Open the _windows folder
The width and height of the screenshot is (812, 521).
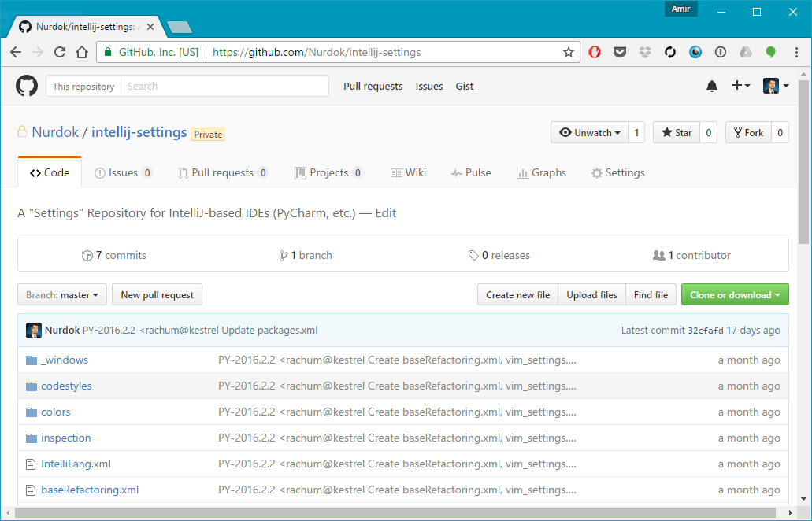(65, 360)
